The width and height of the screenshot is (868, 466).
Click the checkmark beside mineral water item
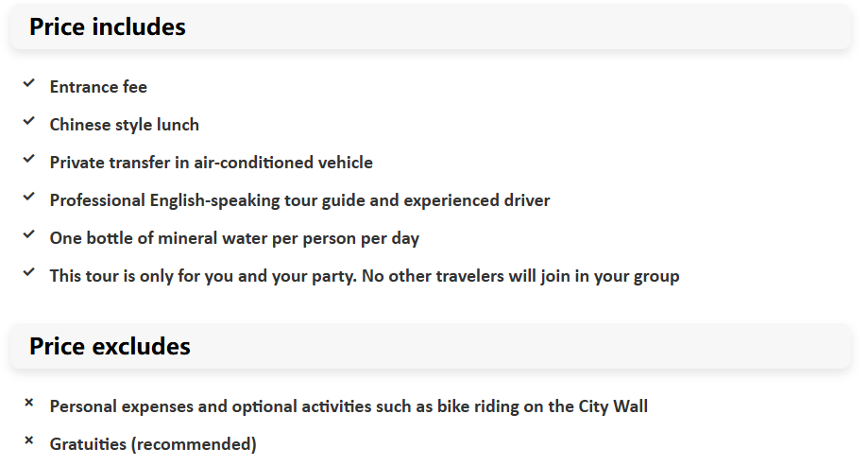(x=28, y=234)
